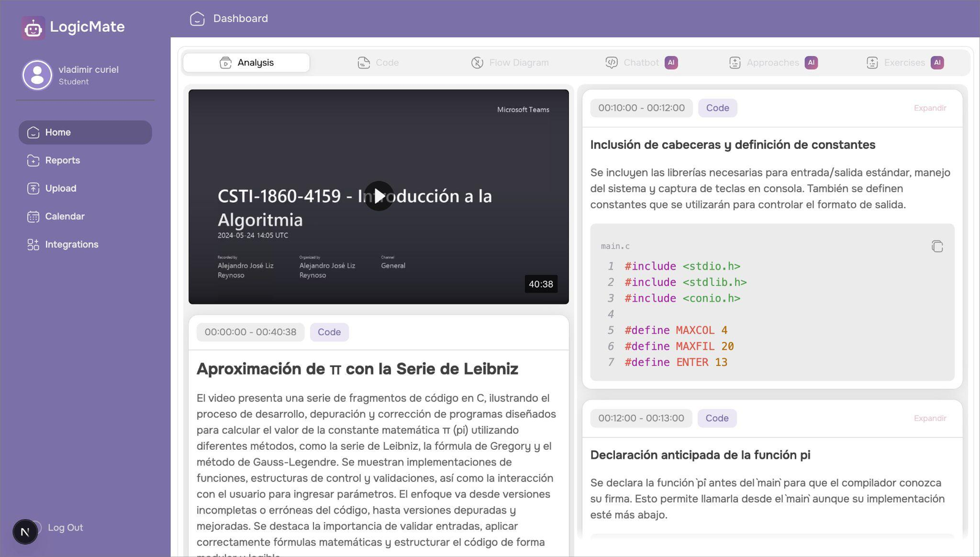980x557 pixels.
Task: Expand the 00:12:00 - 00:13:00 segment card
Action: (x=930, y=419)
